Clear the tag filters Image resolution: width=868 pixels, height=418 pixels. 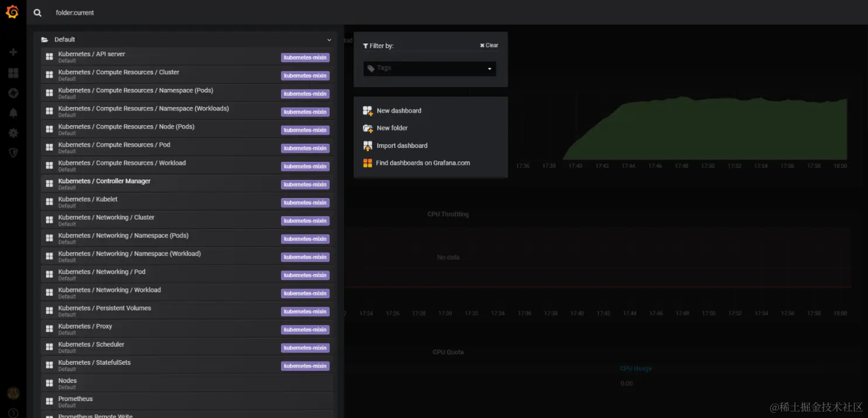click(x=489, y=45)
